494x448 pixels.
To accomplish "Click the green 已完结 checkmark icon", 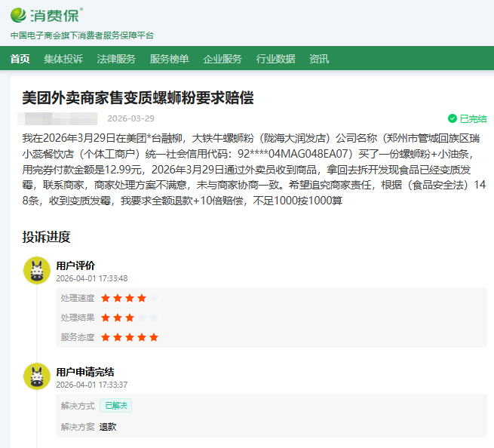I will (x=452, y=119).
